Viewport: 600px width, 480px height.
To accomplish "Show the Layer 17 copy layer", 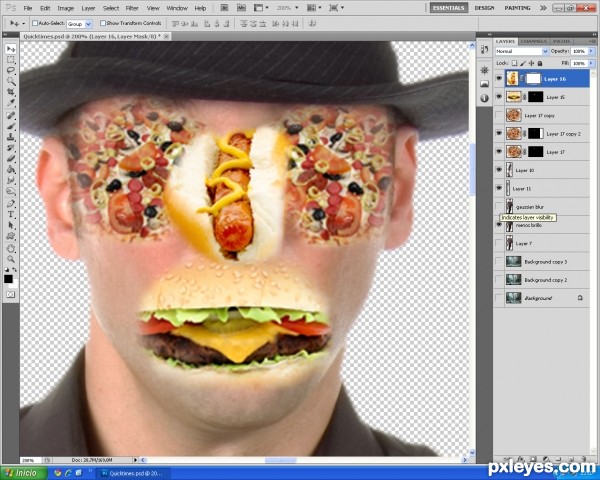I will (x=499, y=115).
